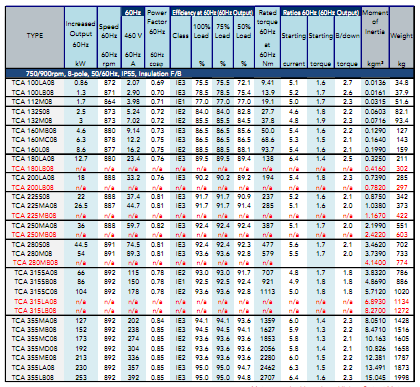420x387 pixels.
Task: Select the TCA 315SC08 row label
Action: (x=36, y=292)
